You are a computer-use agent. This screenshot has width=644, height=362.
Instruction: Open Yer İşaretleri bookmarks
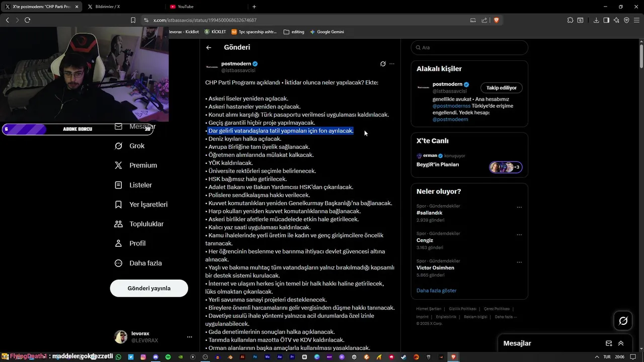[x=141, y=205]
